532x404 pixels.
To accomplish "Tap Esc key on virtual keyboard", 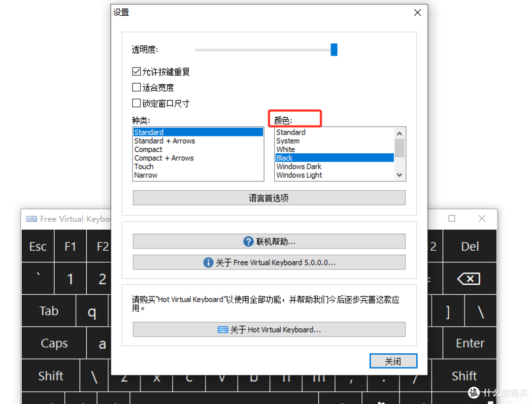I will coord(37,246).
